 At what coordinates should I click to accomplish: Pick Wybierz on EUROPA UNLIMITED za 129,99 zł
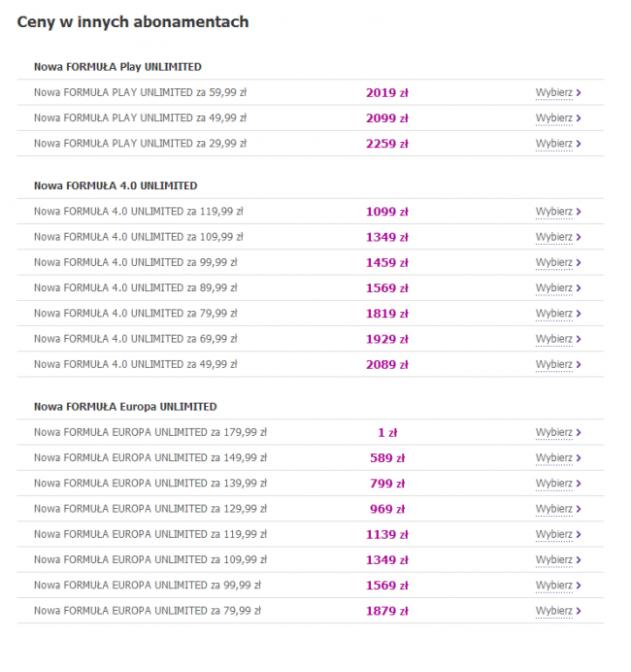(558, 509)
